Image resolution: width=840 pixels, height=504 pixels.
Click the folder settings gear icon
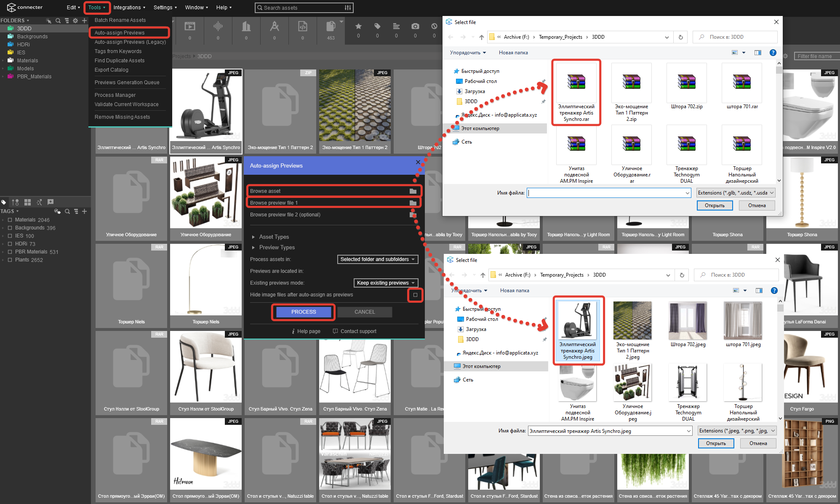click(x=75, y=21)
